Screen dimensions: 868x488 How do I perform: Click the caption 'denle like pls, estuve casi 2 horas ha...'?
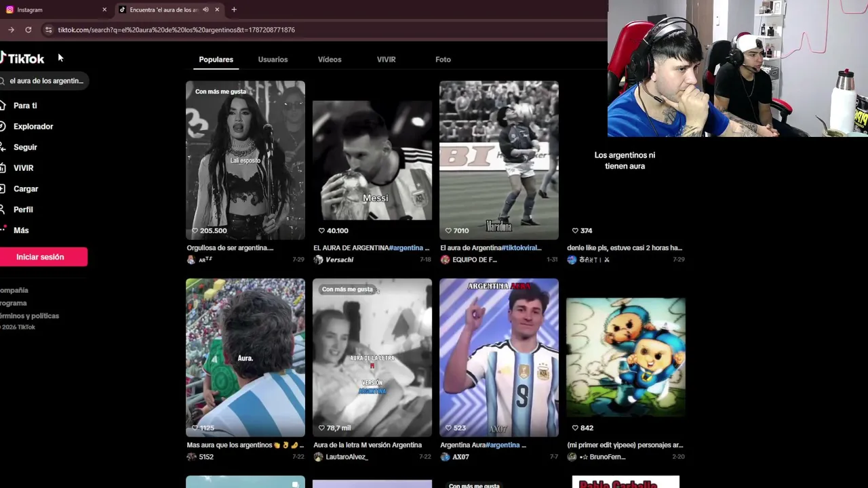pyautogui.click(x=625, y=248)
